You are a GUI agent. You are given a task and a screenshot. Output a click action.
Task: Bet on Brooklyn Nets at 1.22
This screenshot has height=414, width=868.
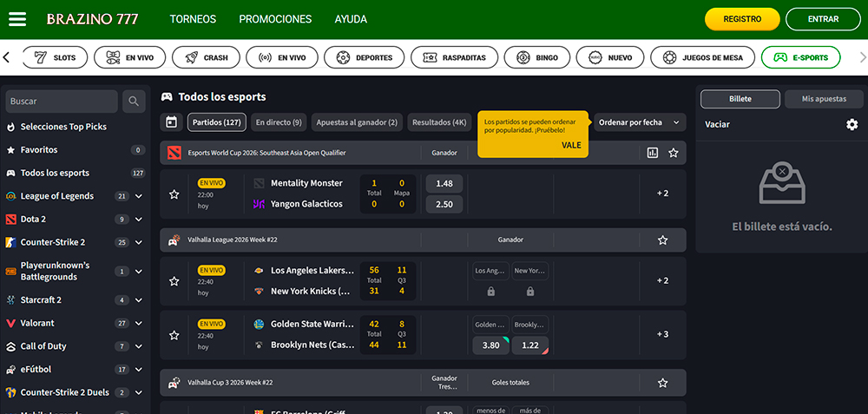[530, 345]
